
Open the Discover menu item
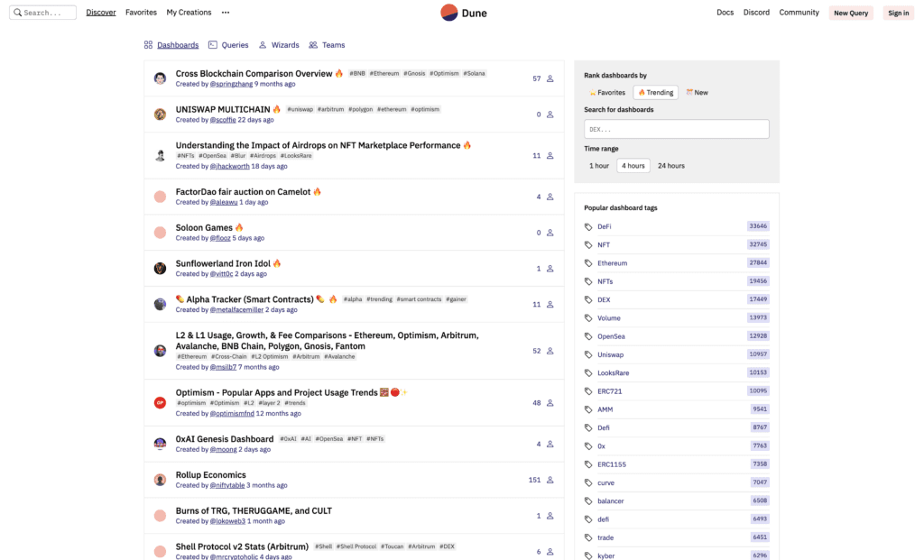(x=101, y=13)
